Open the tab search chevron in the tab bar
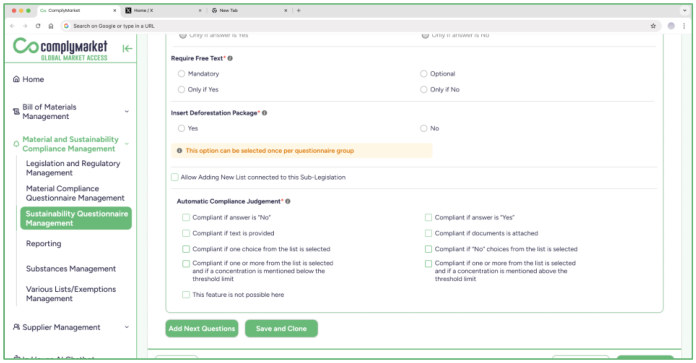Screen dimensions: 696x363 point(684,10)
